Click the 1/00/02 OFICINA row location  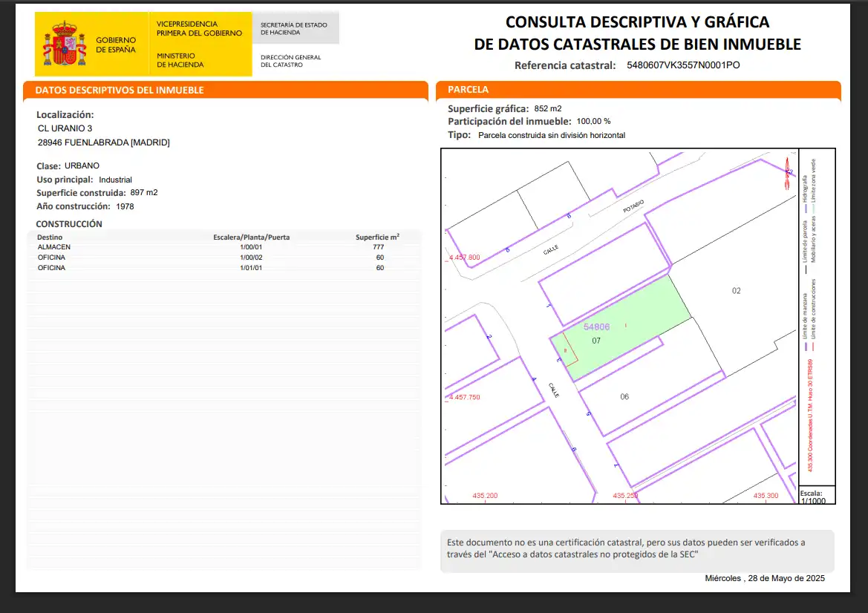tap(251, 258)
